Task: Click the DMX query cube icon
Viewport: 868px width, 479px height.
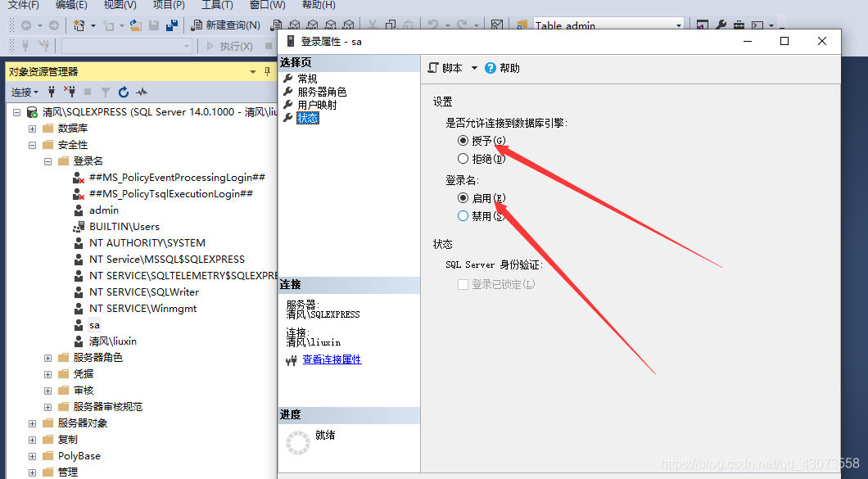Action: coord(313,25)
